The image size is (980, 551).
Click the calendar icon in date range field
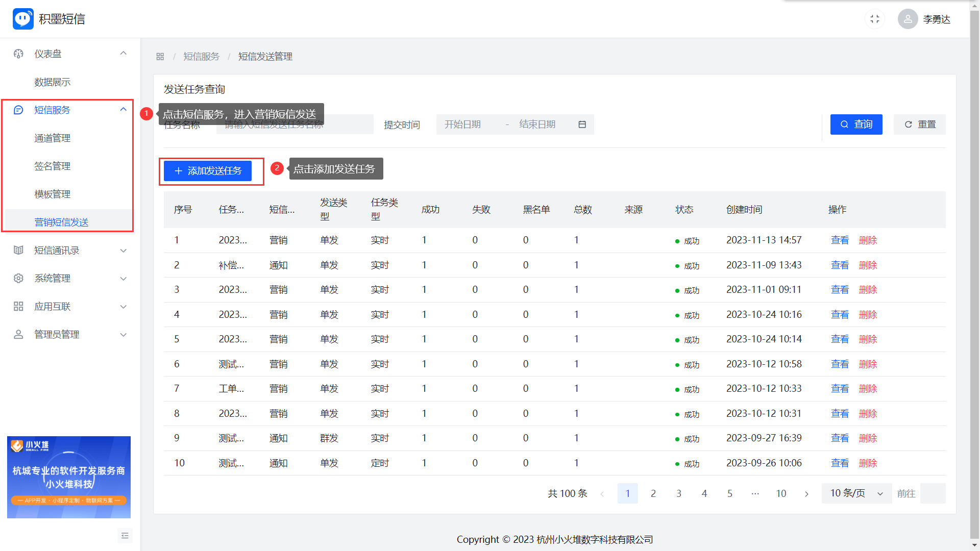click(582, 124)
